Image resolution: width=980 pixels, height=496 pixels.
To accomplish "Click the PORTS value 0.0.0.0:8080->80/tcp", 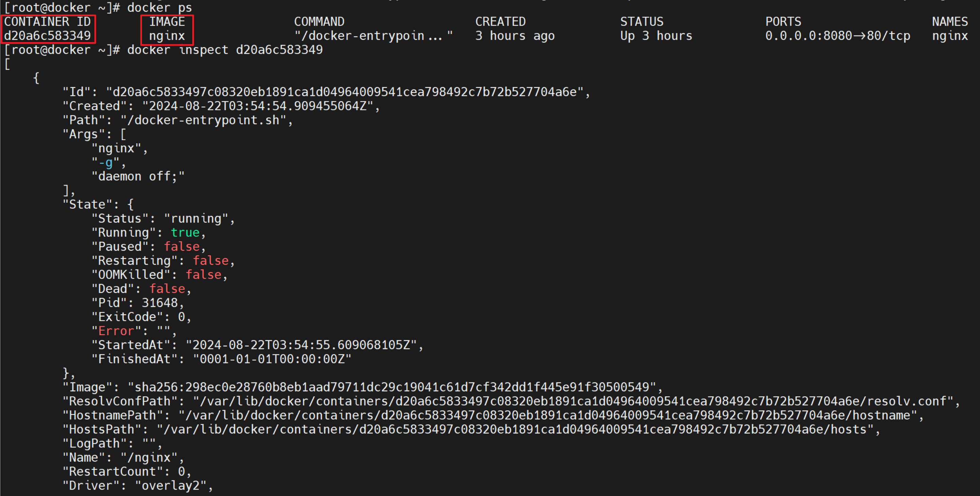I will pos(837,36).
